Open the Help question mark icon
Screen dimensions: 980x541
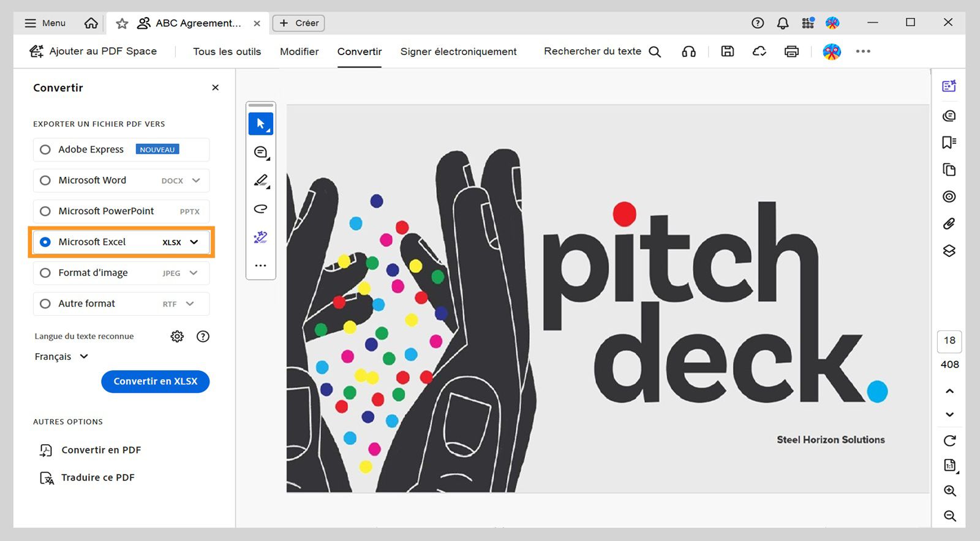coord(758,23)
